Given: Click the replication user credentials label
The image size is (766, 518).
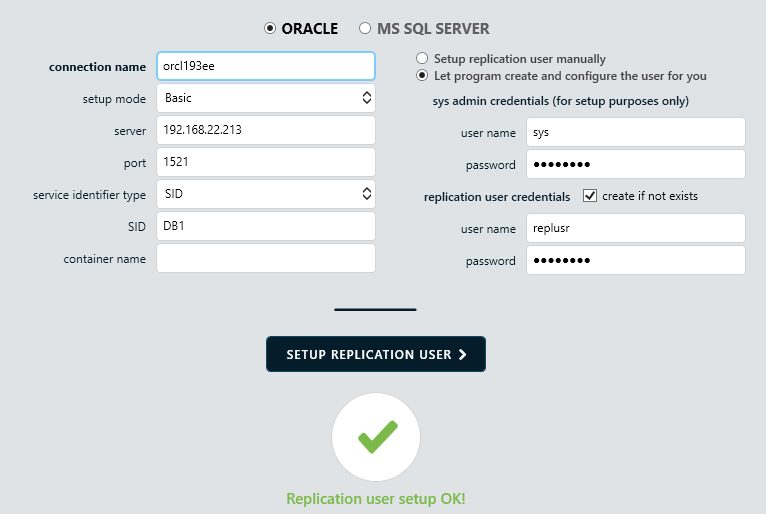Looking at the screenshot, I should point(497,197).
